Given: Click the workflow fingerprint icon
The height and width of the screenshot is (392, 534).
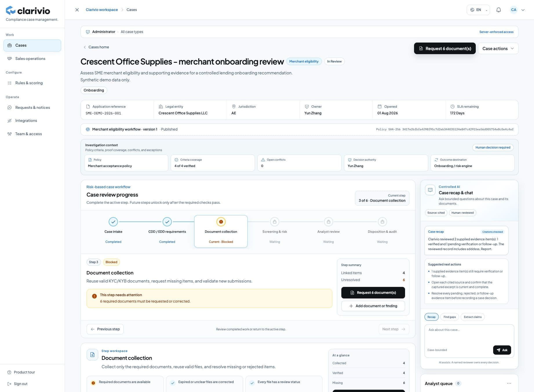Looking at the screenshot, I should (88, 129).
